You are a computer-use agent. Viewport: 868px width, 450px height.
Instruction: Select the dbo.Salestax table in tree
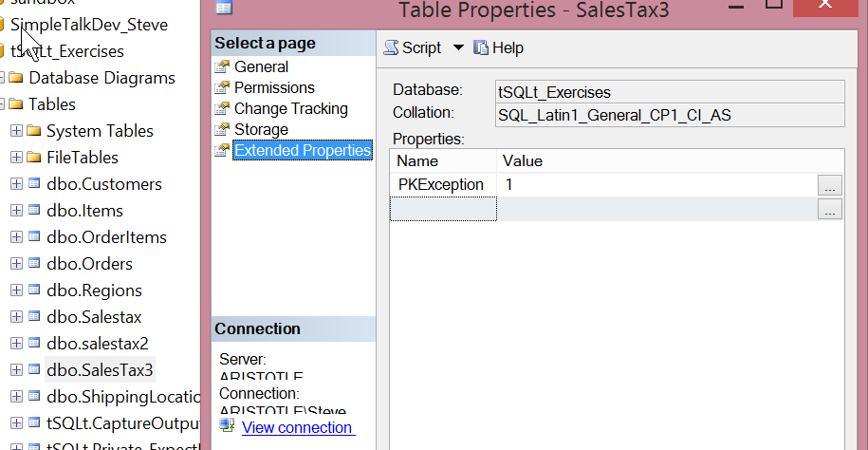[x=94, y=317]
